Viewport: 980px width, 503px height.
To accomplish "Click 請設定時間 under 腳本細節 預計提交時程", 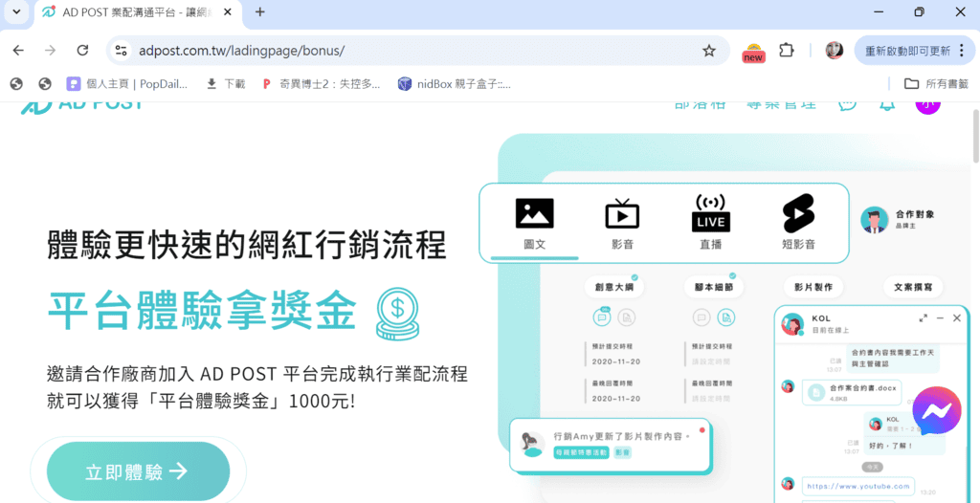I will tap(711, 361).
